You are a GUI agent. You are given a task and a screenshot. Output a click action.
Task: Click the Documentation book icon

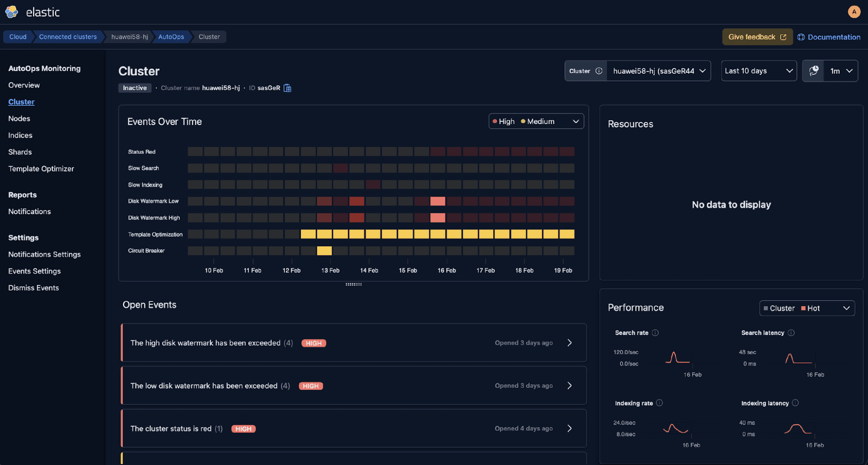point(801,37)
